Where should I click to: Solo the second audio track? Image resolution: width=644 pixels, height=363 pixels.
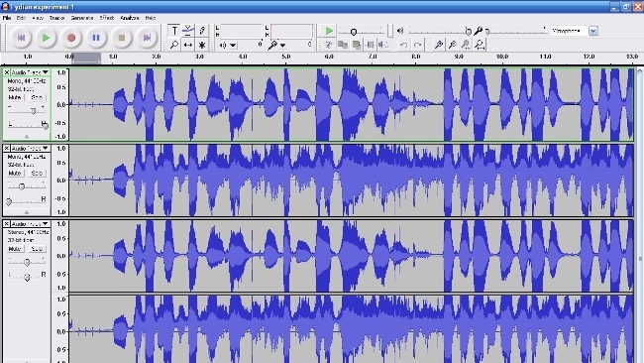pos(37,174)
